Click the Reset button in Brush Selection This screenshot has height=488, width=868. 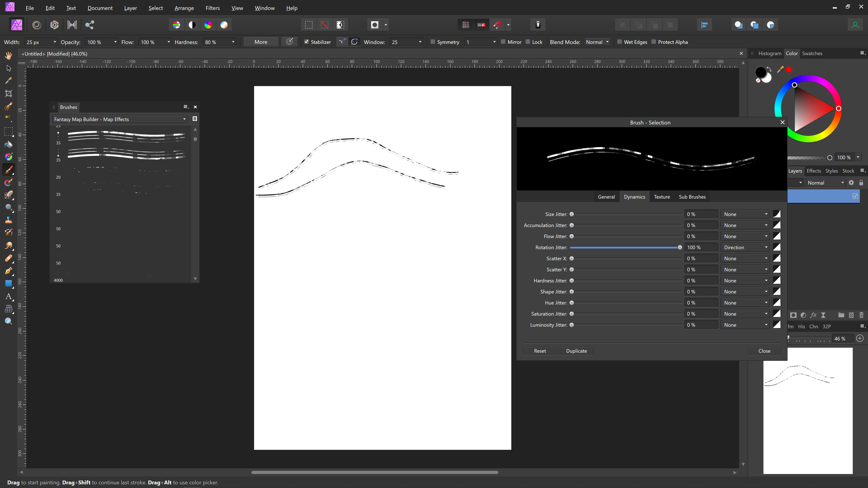(x=540, y=350)
